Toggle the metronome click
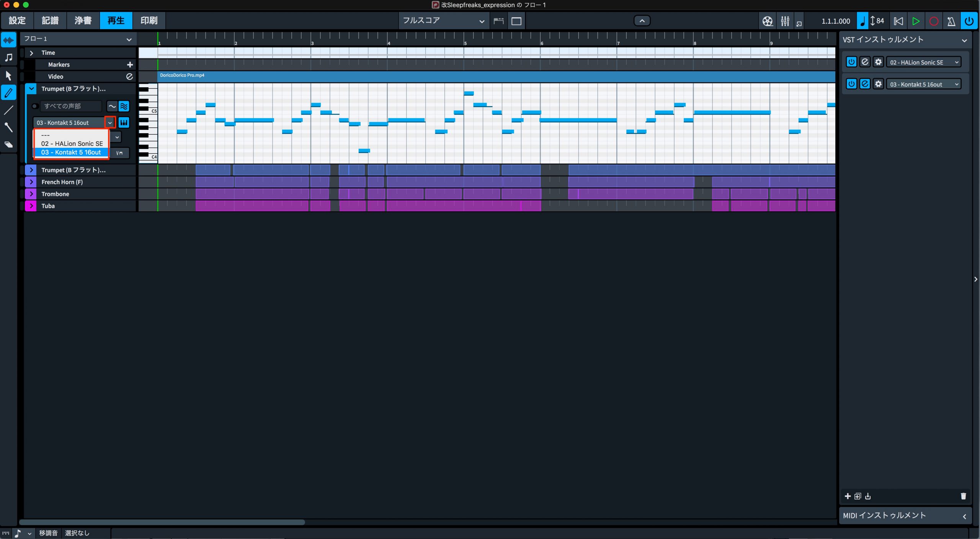Viewport: 980px width, 539px height. (951, 21)
